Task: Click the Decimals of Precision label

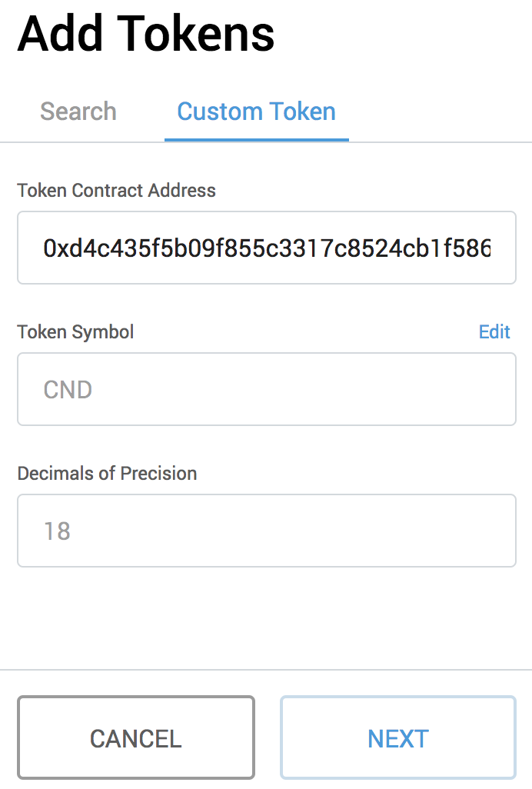Action: pos(107,473)
